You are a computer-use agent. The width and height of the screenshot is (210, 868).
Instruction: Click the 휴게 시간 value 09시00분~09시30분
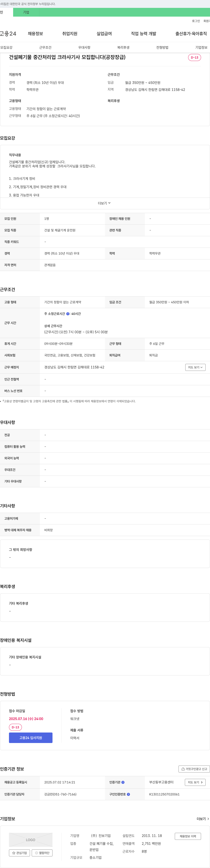click(58, 344)
